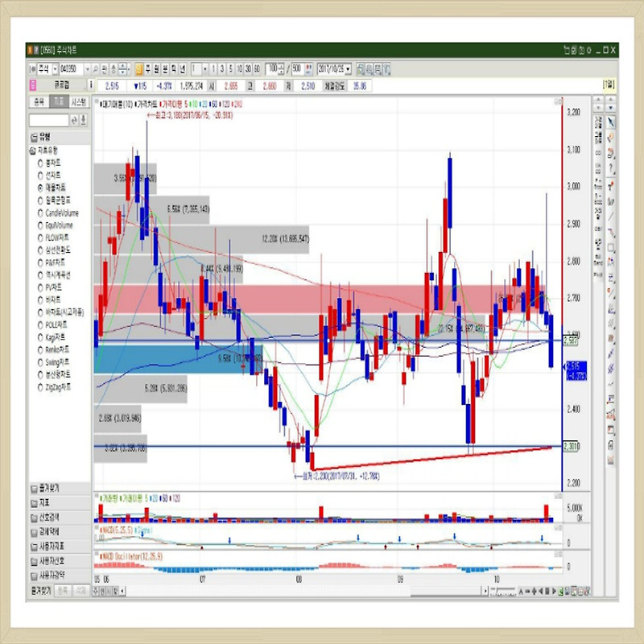
Task: Select the arrow pointer tool in the drawing toolbar
Action: coord(611,122)
